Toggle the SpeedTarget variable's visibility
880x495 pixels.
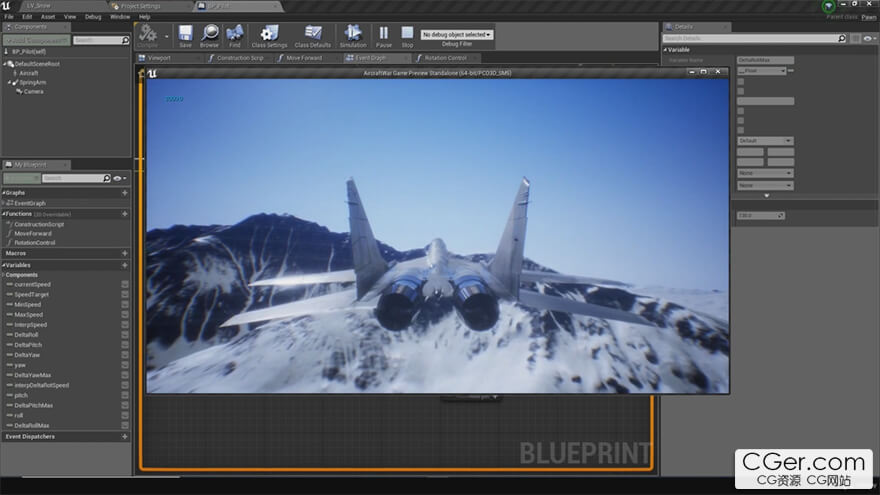[x=125, y=295]
